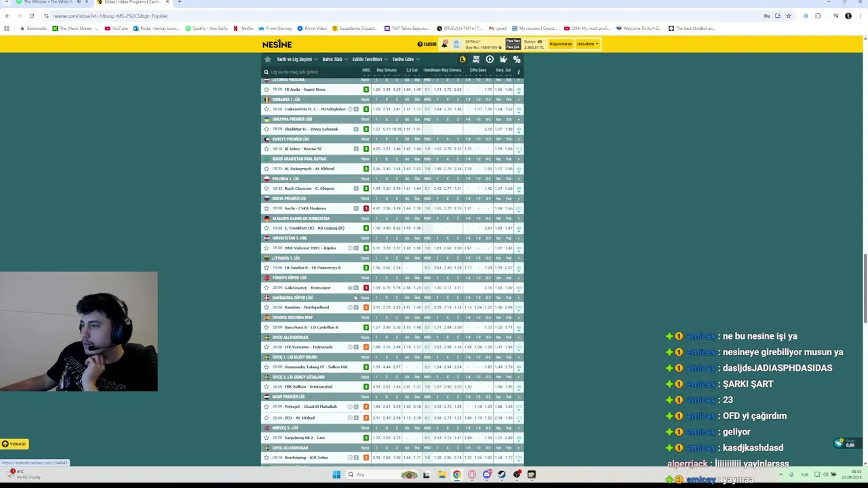This screenshot has height=488, width=868.
Task: Click the yellow clock filter icon
Action: click(x=462, y=59)
